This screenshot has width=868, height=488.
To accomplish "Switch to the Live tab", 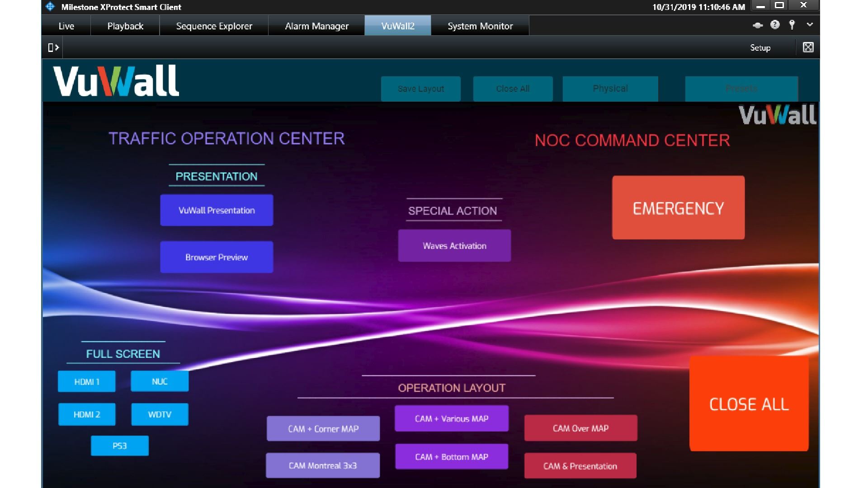I will coord(66,26).
